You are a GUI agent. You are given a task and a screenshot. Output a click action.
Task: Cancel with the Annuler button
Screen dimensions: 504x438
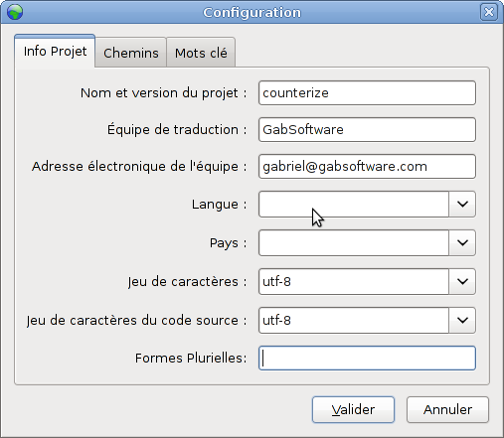tap(447, 410)
